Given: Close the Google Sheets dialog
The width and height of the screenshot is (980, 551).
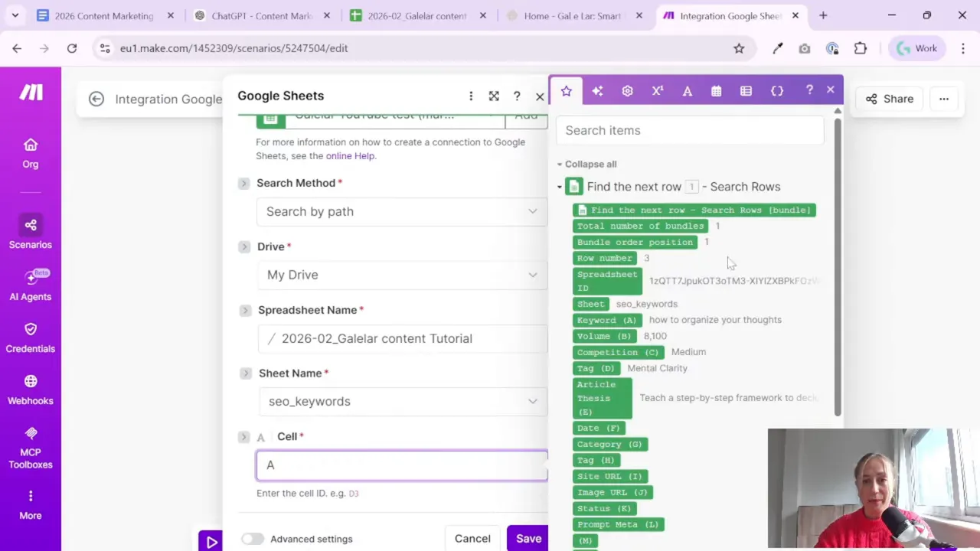Looking at the screenshot, I should (x=540, y=96).
